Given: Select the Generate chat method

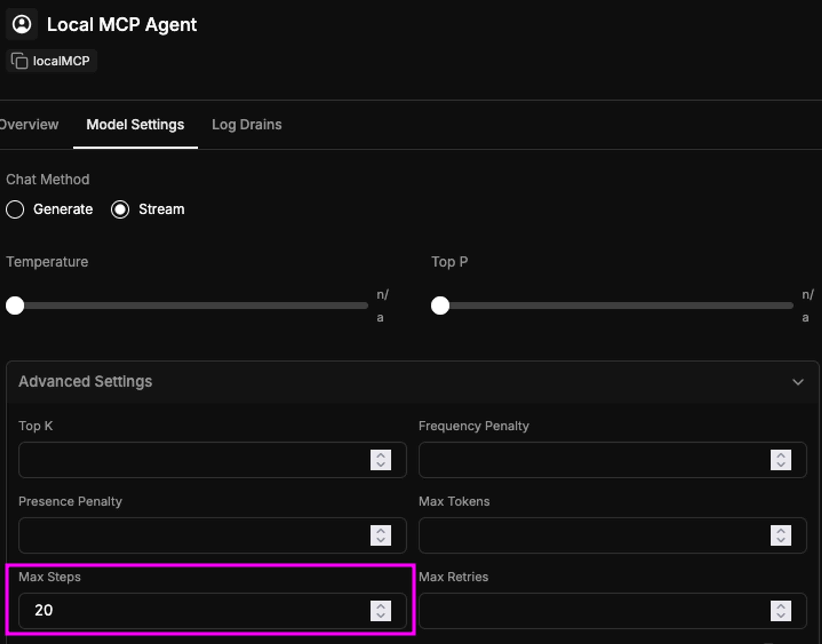Looking at the screenshot, I should pyautogui.click(x=15, y=209).
